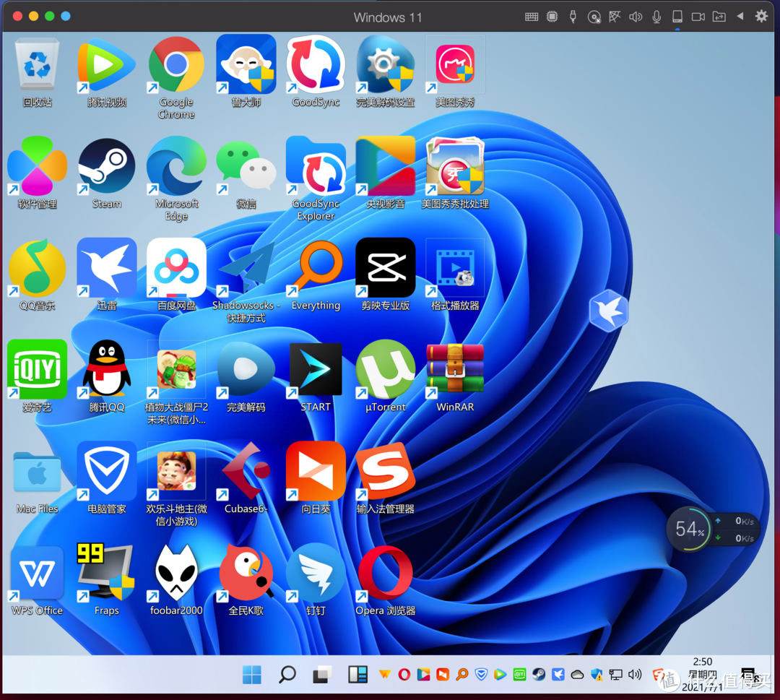The image size is (780, 700).
Task: Open the taskbar Widgets panel
Action: 357,675
